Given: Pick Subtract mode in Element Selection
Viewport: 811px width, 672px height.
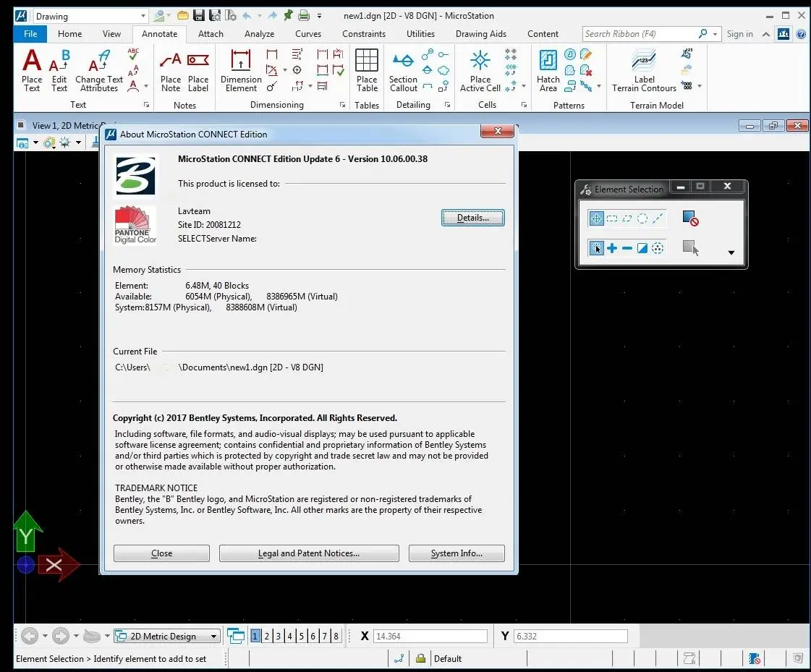Looking at the screenshot, I should tap(627, 248).
